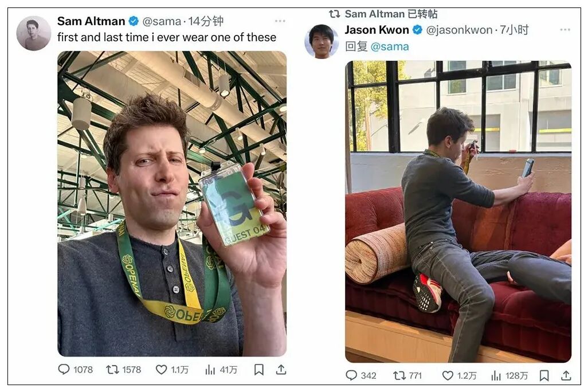Like Sam Altman's tweet with 1.1万 likes
This screenshot has height=392, width=588.
tap(172, 370)
